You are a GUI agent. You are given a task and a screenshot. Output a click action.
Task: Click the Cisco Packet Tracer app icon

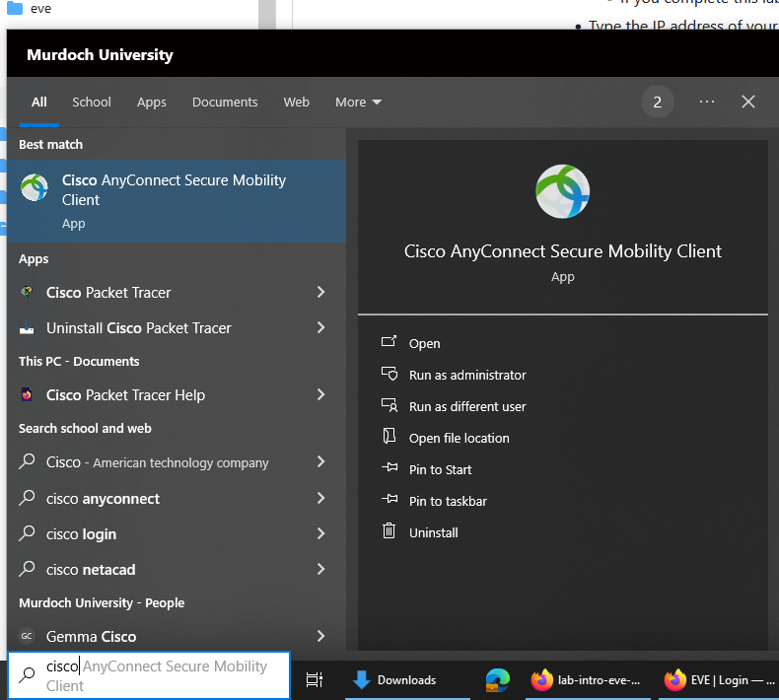coord(27,292)
